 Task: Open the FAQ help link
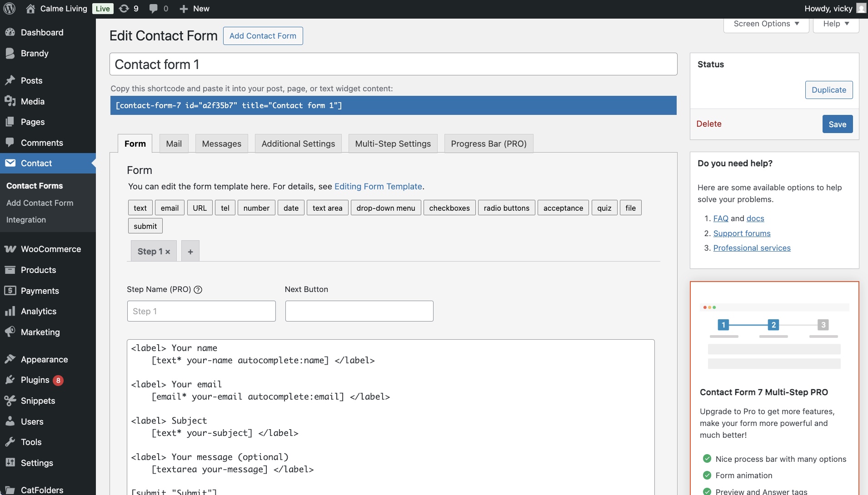point(721,218)
